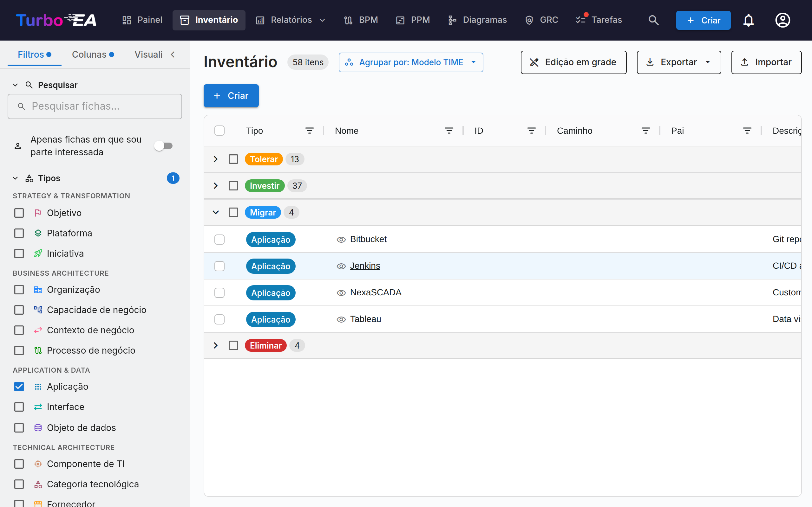Open the notifications bell
Image resolution: width=812 pixels, height=507 pixels.
(x=748, y=20)
